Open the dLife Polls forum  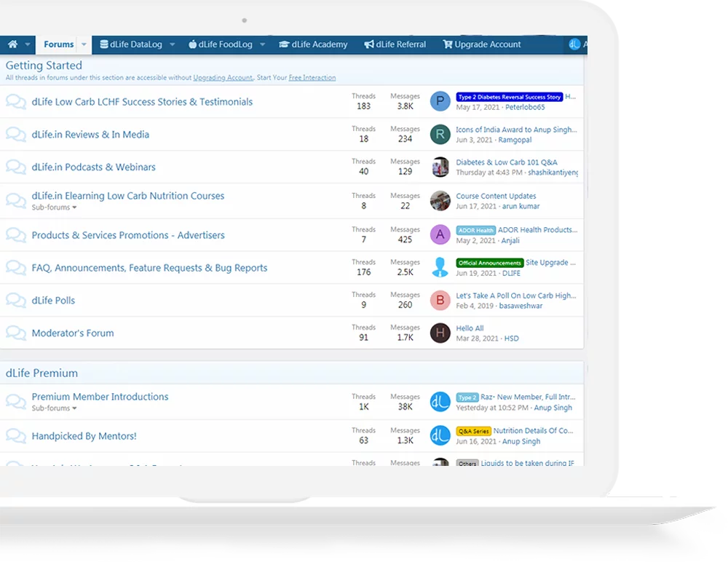(x=53, y=300)
